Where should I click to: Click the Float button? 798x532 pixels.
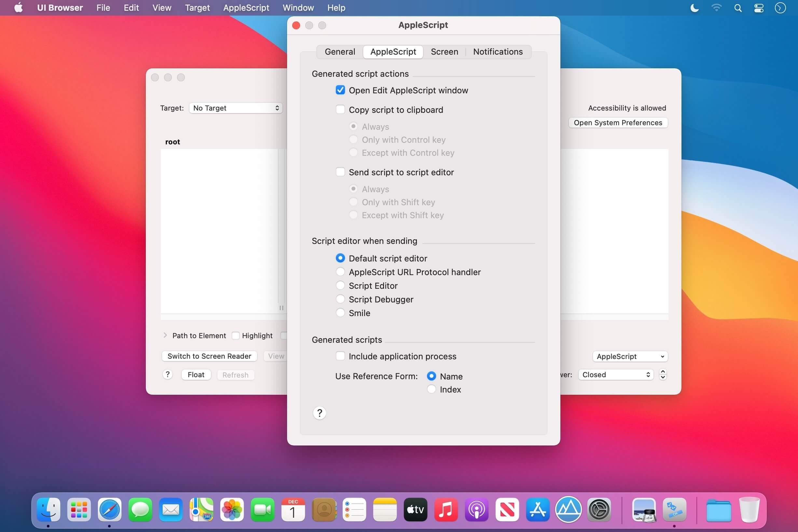(x=196, y=375)
